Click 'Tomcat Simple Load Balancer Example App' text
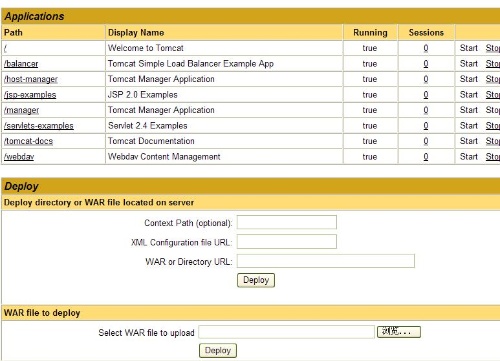 [191, 64]
